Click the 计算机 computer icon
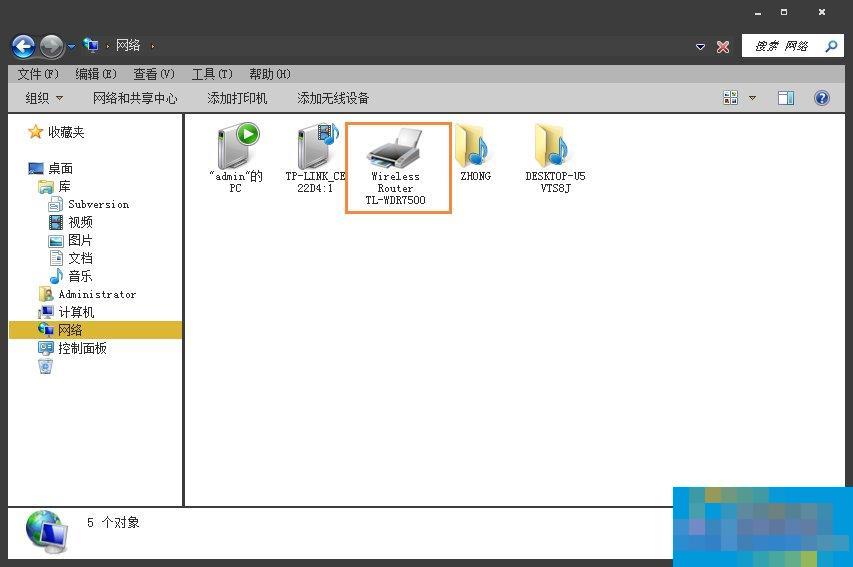This screenshot has height=567, width=853. pos(46,312)
